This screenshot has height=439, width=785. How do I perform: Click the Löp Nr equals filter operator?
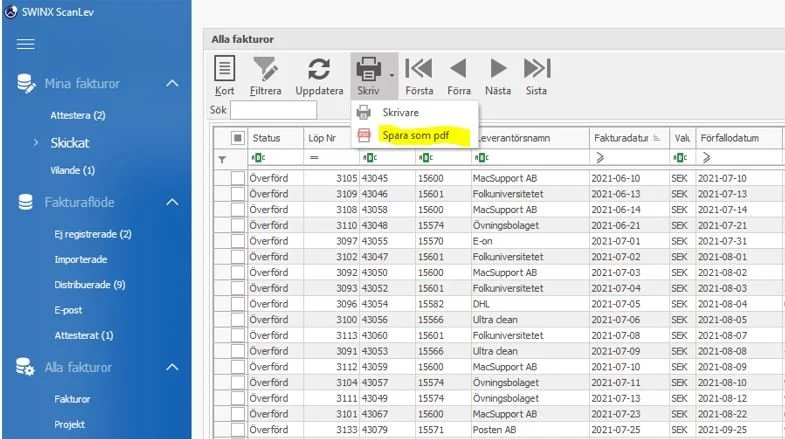[x=314, y=158]
